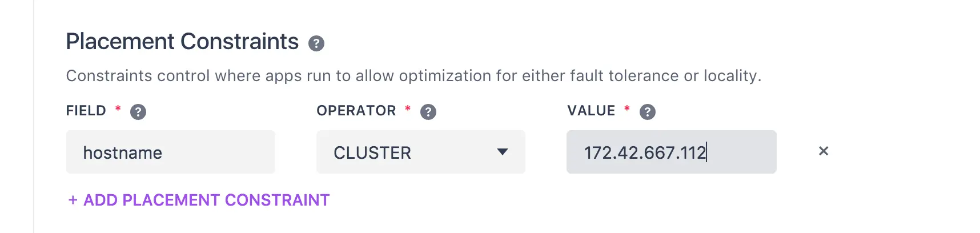Click the red asterisk next to FIELD

118,108
